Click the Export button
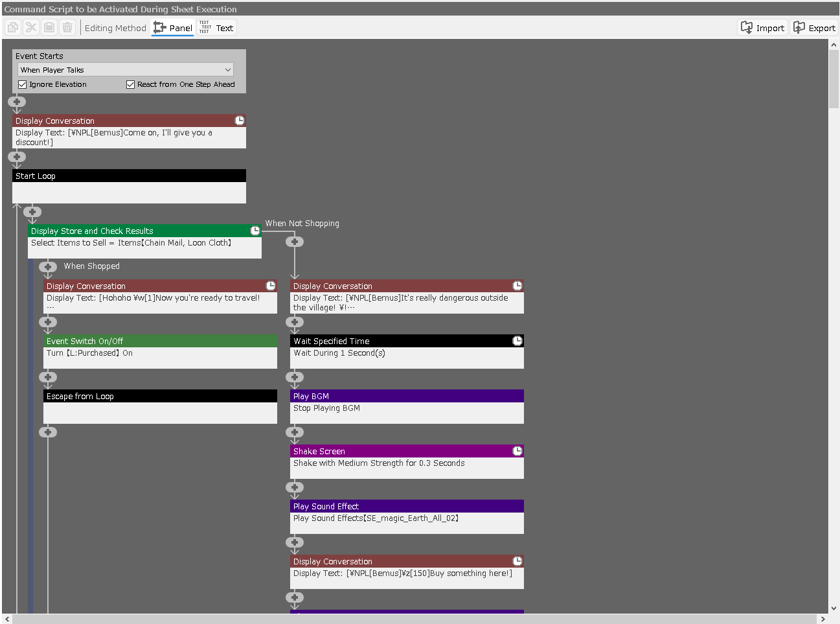The image size is (840, 624). [x=815, y=28]
